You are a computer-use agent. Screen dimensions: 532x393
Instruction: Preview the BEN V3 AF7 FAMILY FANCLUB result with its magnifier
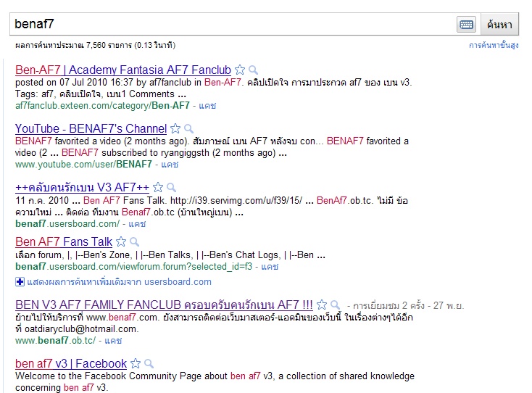pos(335,305)
